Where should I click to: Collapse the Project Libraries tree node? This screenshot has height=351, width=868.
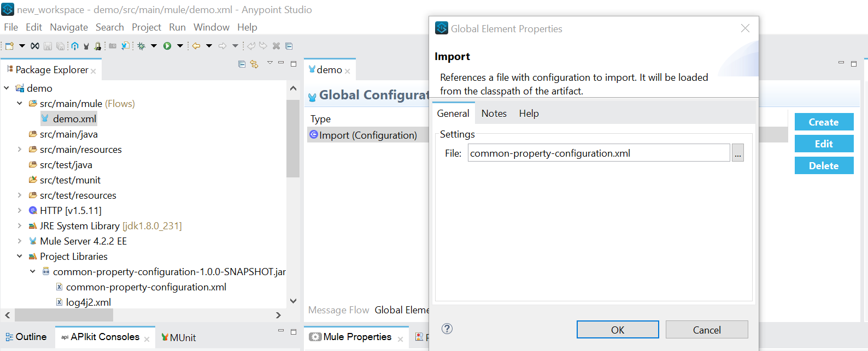click(20, 256)
